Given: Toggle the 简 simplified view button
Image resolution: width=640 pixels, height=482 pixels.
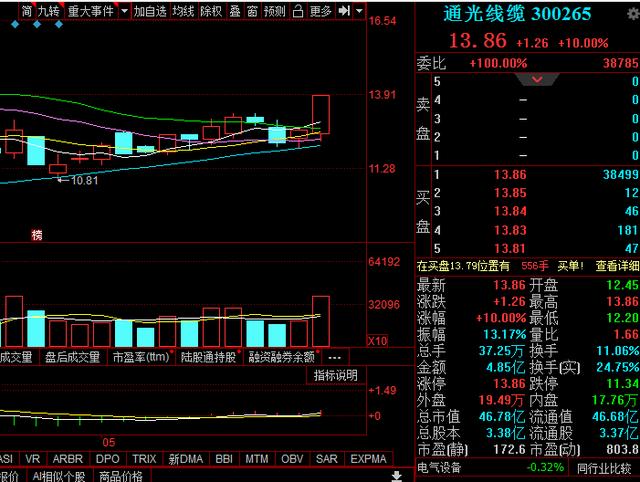Looking at the screenshot, I should point(27,11).
